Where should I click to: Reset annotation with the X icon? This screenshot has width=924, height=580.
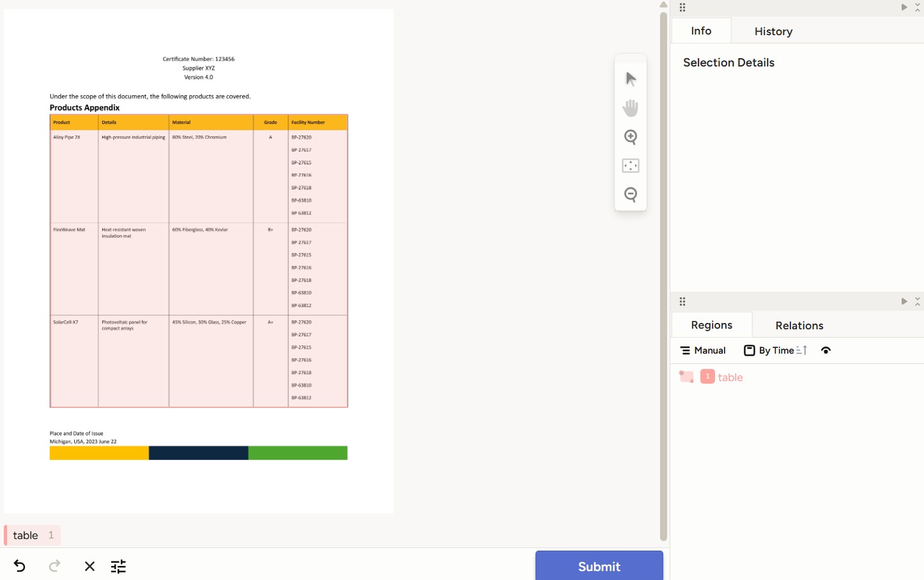[89, 566]
